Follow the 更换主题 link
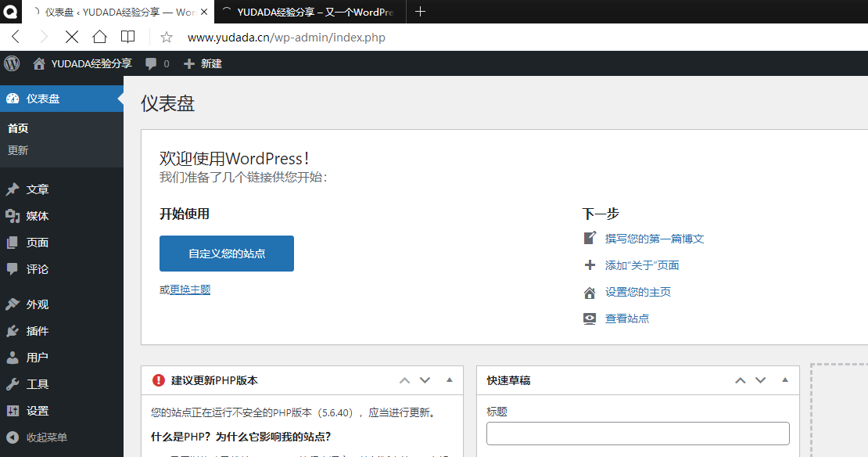 190,290
